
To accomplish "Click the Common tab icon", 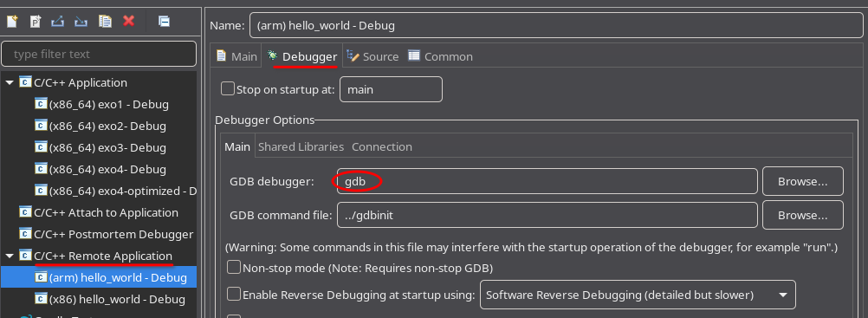I will tap(414, 55).
